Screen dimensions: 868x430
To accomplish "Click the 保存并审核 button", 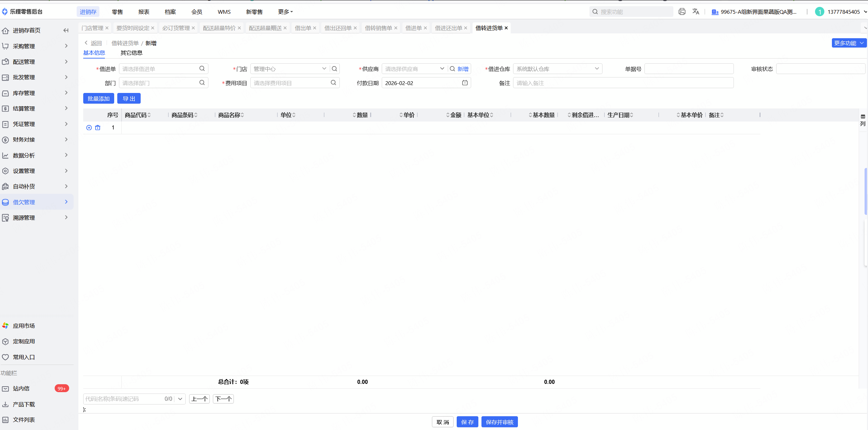I will pyautogui.click(x=499, y=422).
